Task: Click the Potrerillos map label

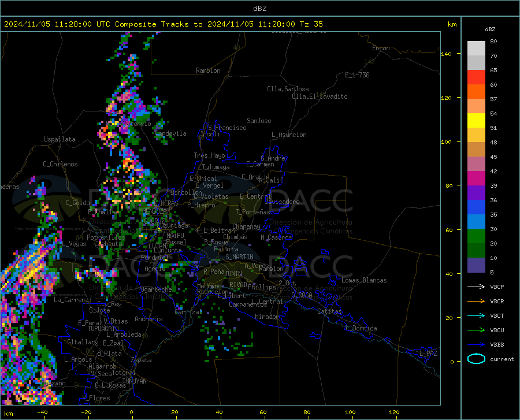Action: click(106, 237)
